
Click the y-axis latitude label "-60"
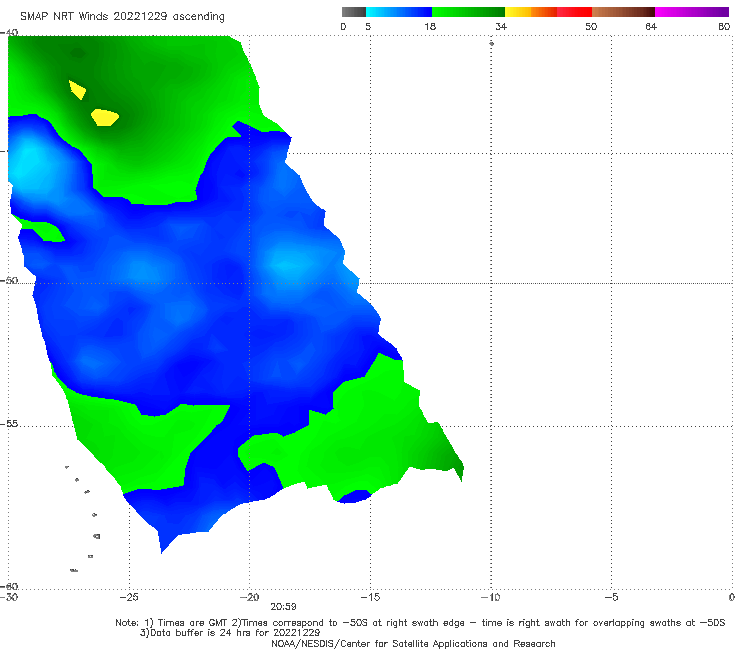[x=9, y=586]
